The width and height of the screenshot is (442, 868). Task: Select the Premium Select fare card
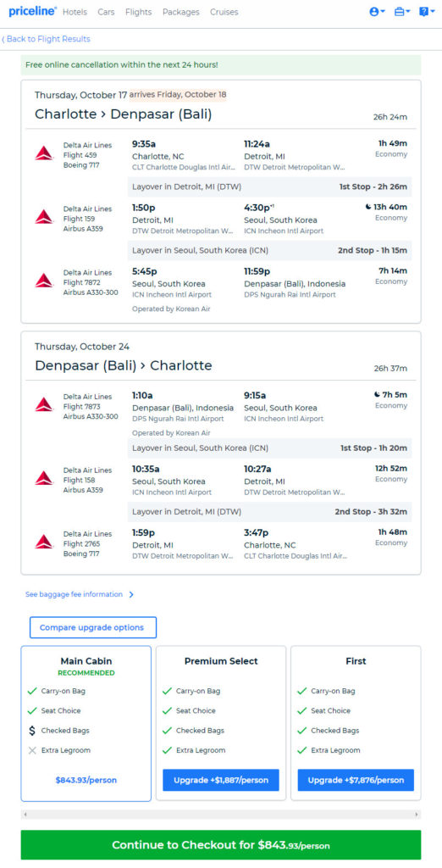coord(221,724)
